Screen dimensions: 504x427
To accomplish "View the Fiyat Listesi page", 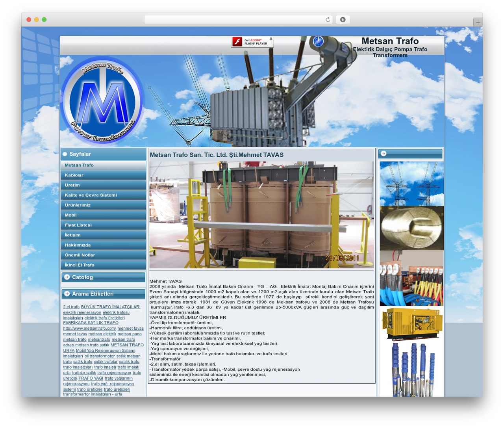I will (103, 225).
